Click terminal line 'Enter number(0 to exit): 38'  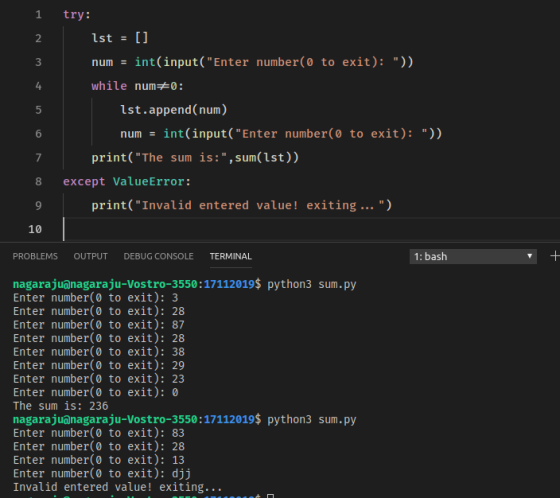(99, 352)
